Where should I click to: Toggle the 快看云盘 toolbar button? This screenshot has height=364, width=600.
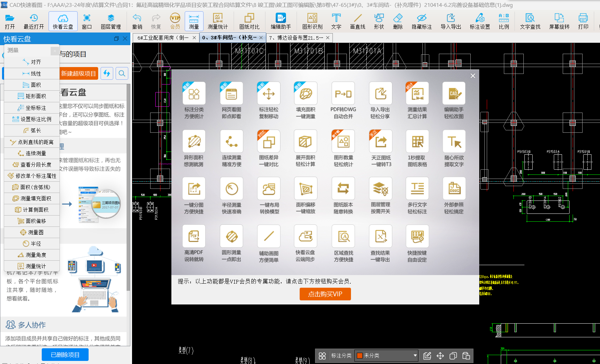click(x=63, y=21)
